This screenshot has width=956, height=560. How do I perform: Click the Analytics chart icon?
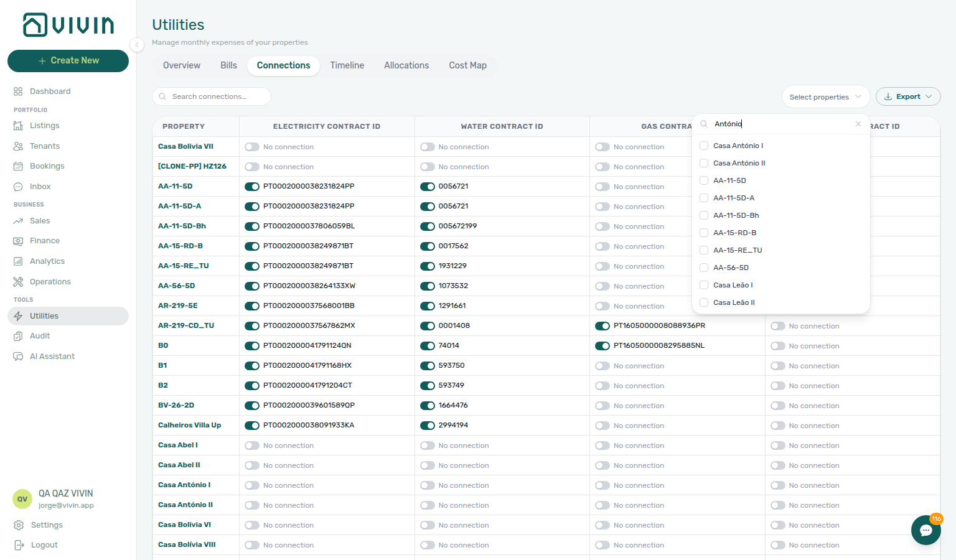(x=18, y=261)
